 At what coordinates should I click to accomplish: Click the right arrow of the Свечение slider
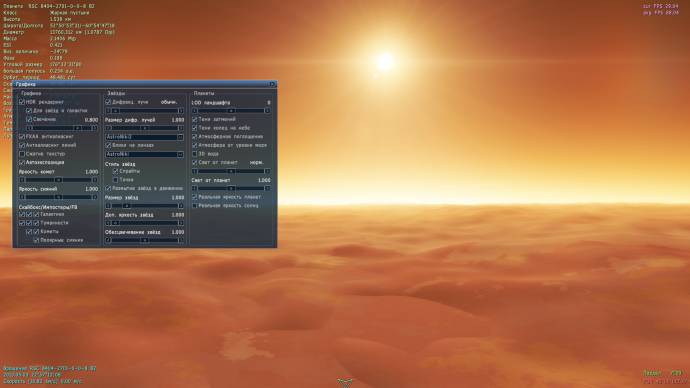point(95,128)
